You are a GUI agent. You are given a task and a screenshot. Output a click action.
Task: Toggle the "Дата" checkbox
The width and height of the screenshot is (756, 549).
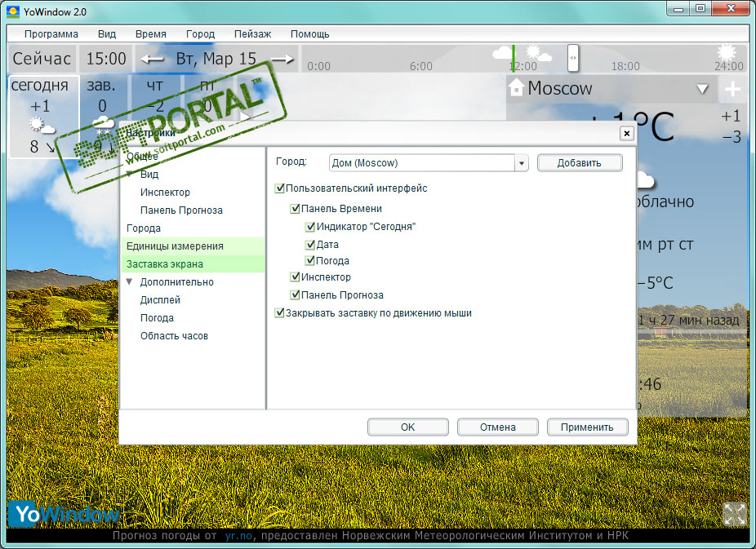coord(310,244)
